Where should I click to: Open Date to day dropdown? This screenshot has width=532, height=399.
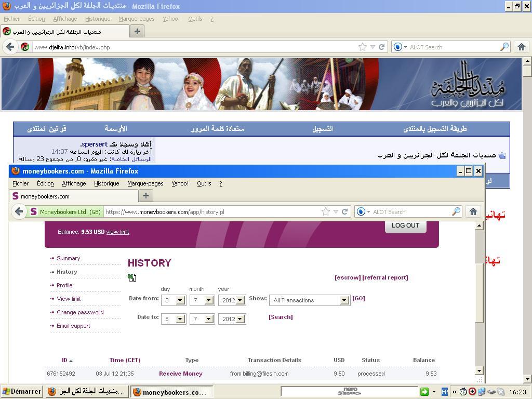(x=180, y=319)
